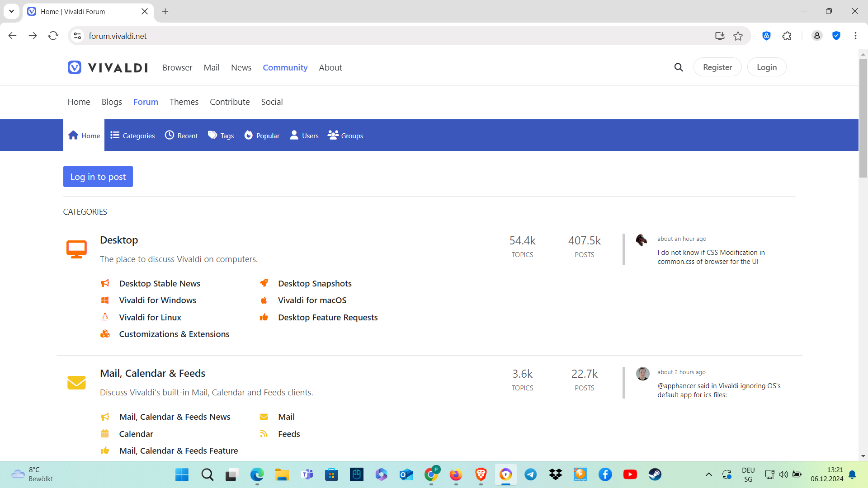Open Desktop Snapshots subcategory
Image resolution: width=868 pixels, height=488 pixels.
pos(315,283)
